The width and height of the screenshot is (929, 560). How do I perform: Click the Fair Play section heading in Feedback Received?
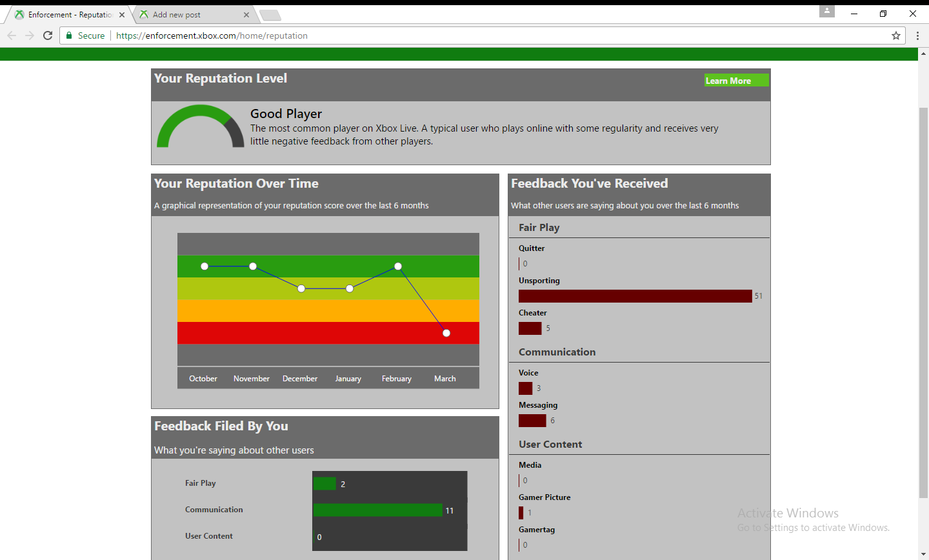(x=539, y=228)
